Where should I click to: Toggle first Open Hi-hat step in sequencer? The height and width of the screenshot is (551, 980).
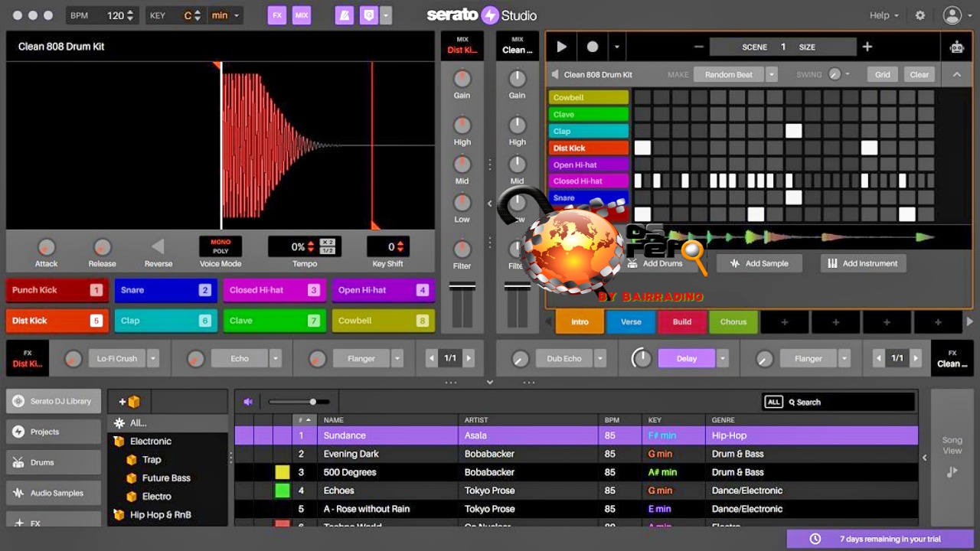point(642,165)
